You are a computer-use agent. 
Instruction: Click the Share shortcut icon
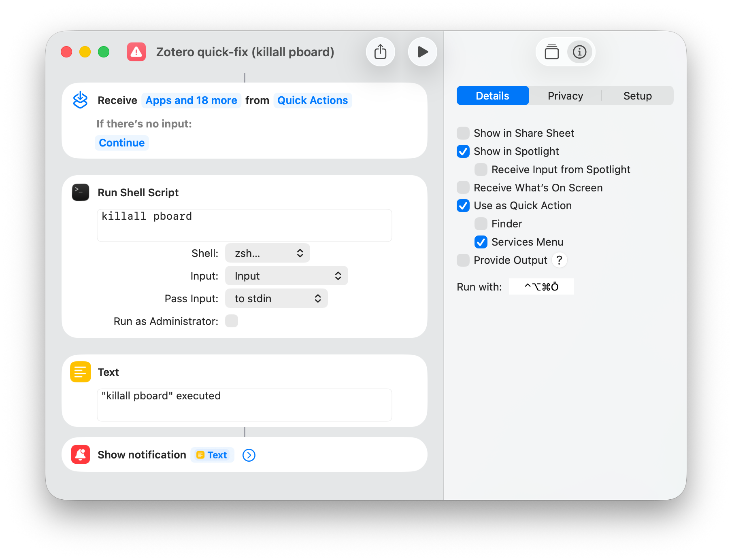380,52
